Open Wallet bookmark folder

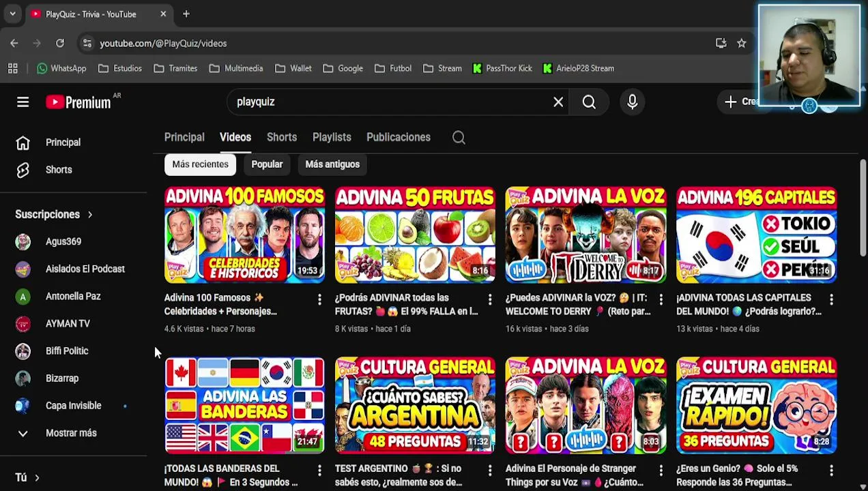[293, 68]
